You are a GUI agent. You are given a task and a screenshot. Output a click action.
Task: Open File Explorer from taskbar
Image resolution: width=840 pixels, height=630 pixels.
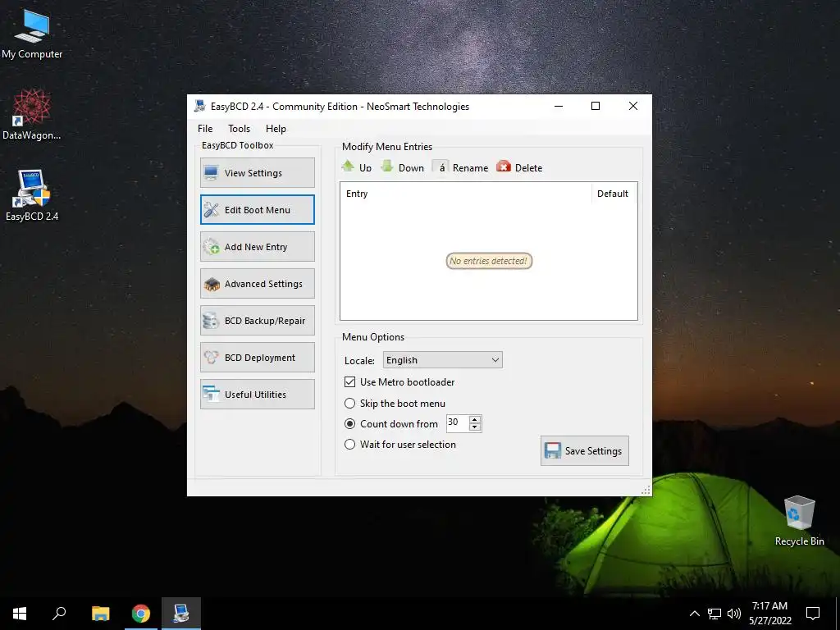click(100, 614)
